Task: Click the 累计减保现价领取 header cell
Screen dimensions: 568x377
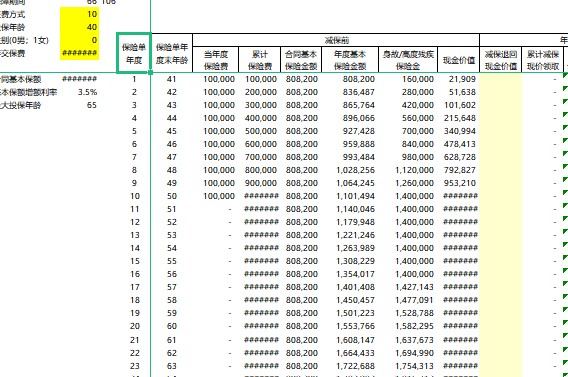Action: coord(543,60)
